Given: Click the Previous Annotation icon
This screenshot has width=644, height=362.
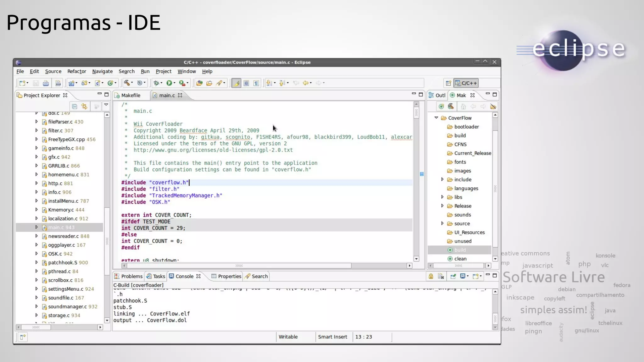Looking at the screenshot, I should (x=282, y=83).
